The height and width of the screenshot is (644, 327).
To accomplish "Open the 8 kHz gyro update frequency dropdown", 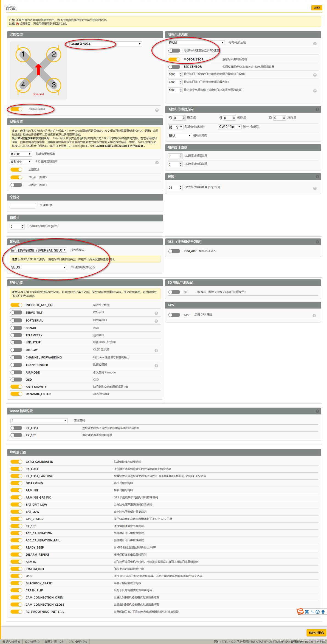I will (21, 154).
